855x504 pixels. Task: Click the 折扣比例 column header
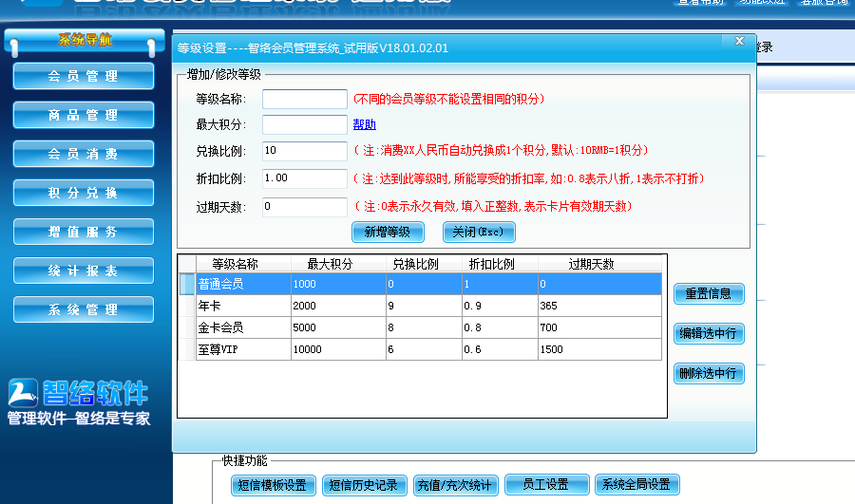pos(500,264)
